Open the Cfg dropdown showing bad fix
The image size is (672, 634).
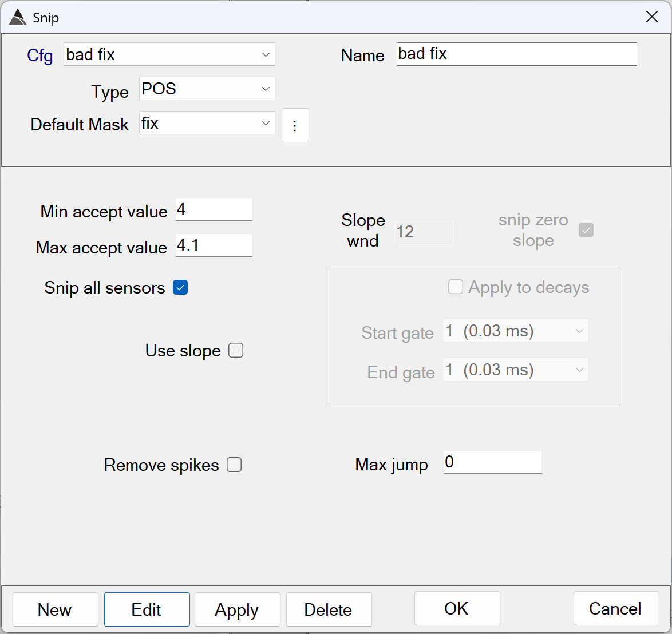169,54
